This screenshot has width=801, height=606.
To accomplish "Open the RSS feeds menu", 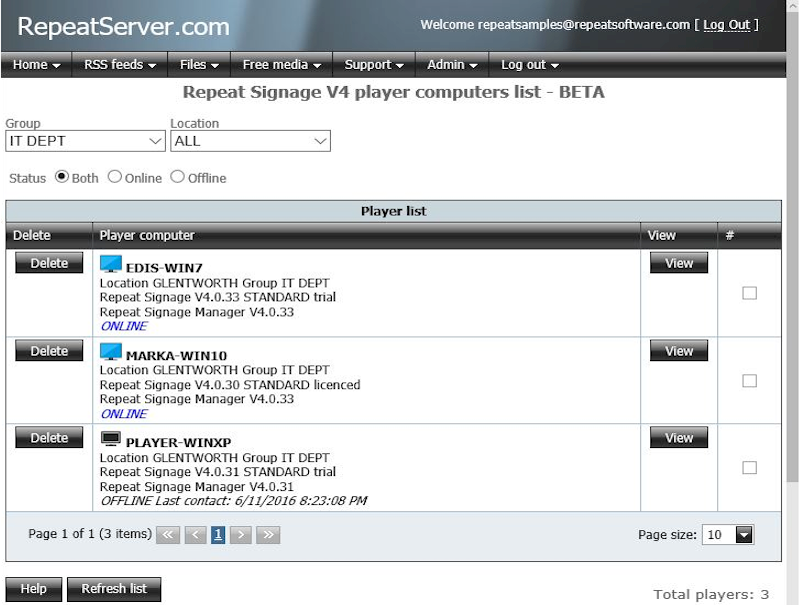I will pos(120,65).
